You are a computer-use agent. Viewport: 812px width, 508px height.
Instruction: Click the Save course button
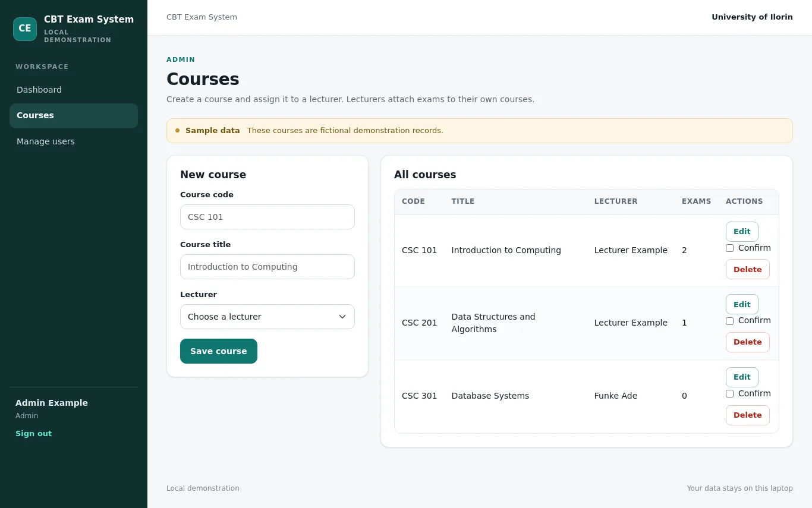coord(219,351)
